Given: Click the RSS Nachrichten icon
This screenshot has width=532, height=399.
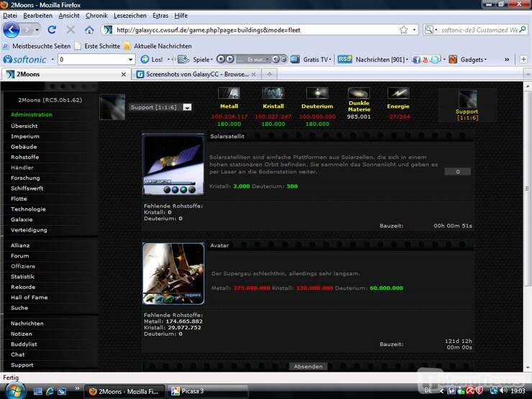Looking at the screenshot, I should coord(344,60).
